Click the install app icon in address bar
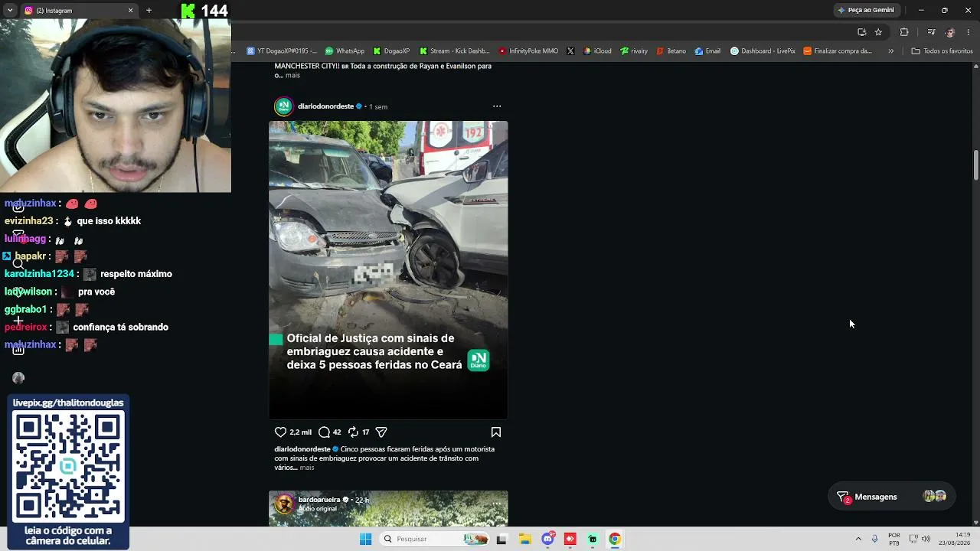 coord(861,32)
